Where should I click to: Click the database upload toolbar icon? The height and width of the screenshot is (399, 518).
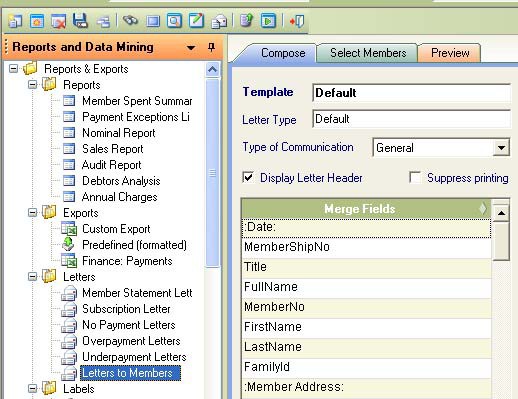pos(246,21)
